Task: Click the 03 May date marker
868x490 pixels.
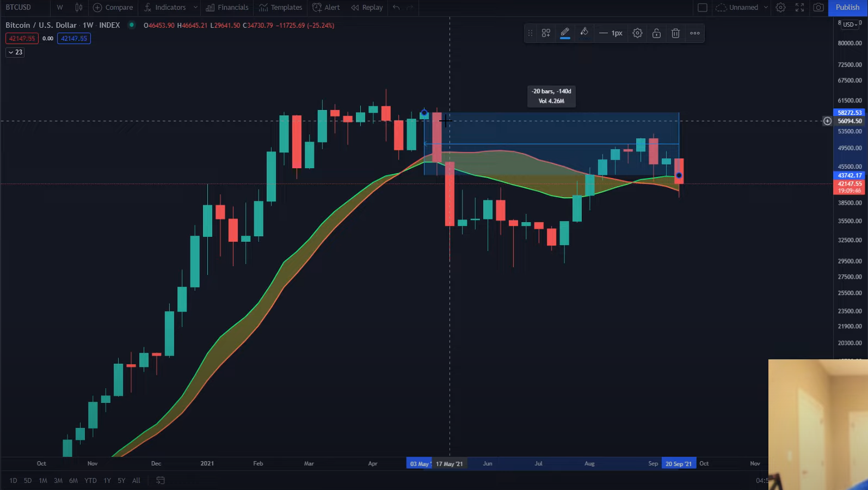Action: [419, 464]
